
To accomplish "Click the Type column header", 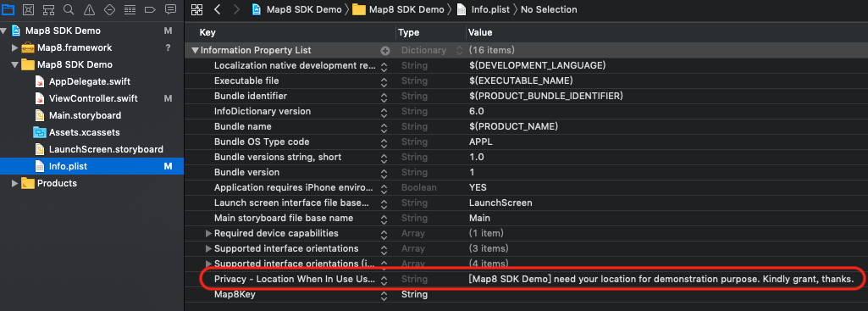I will point(408,33).
